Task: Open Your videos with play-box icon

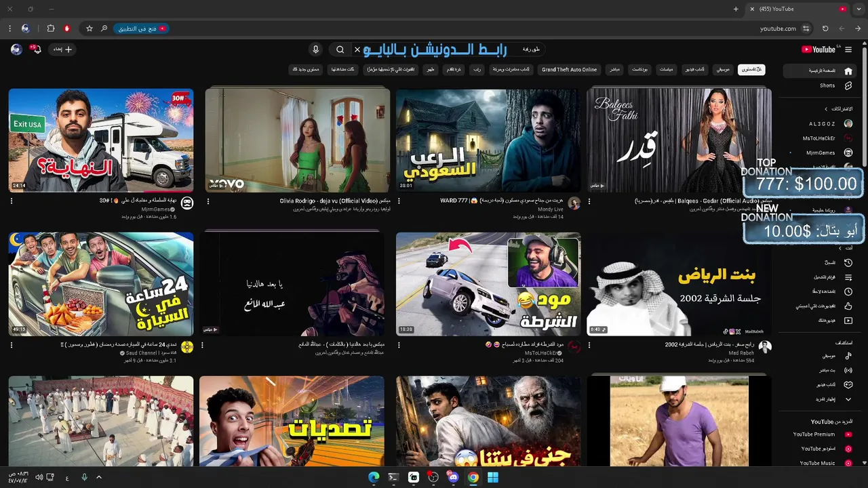Action: (821, 320)
